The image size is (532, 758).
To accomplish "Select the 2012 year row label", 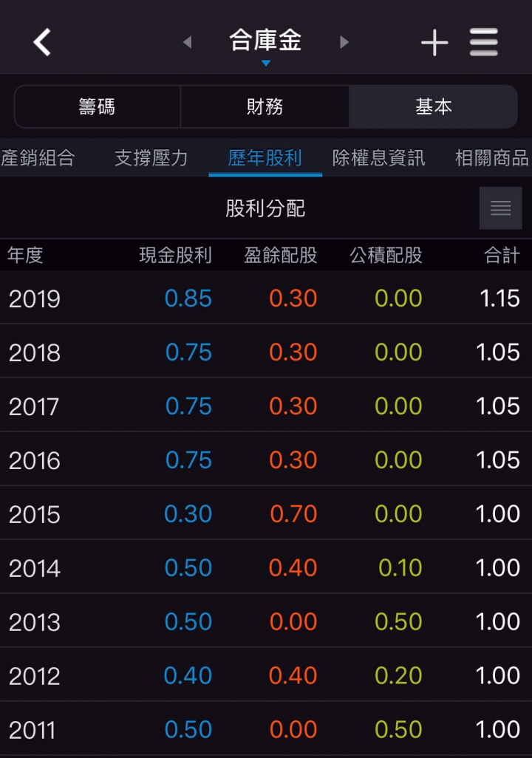I will [34, 676].
